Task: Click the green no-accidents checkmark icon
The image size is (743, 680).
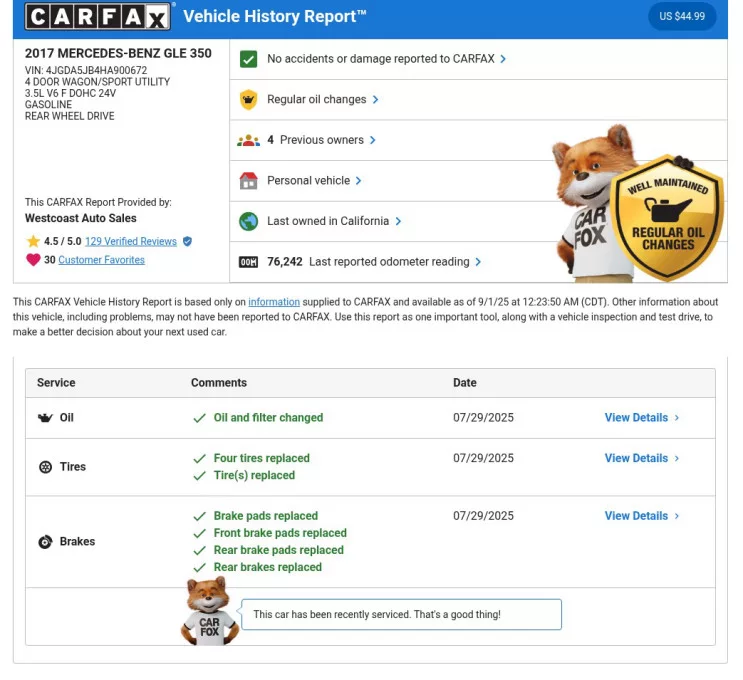Action: pyautogui.click(x=249, y=59)
